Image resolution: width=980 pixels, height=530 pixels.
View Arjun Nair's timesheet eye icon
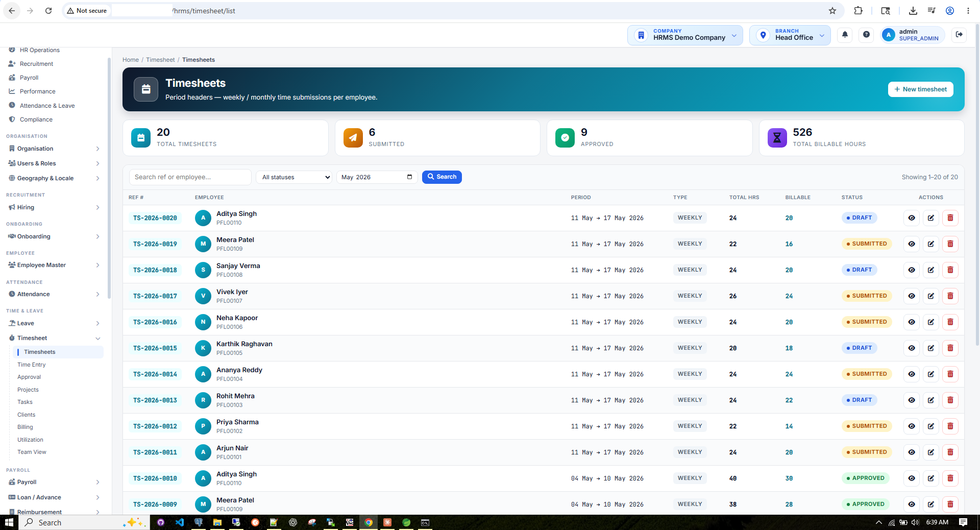click(x=912, y=452)
